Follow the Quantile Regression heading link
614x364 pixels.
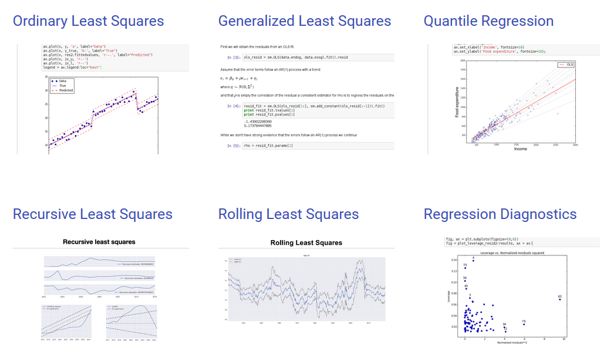pyautogui.click(x=488, y=21)
